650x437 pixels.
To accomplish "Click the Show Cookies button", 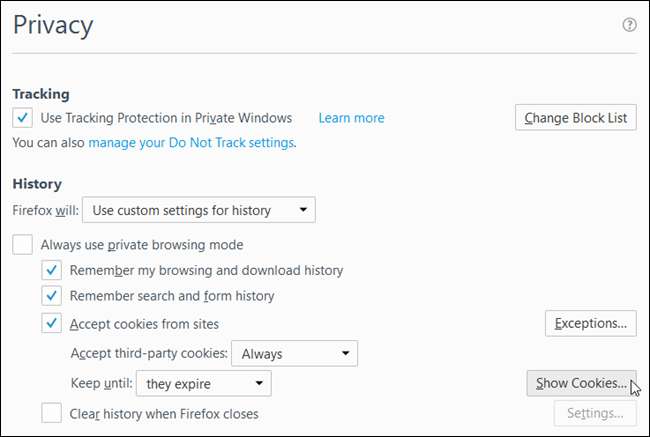I will [x=580, y=383].
